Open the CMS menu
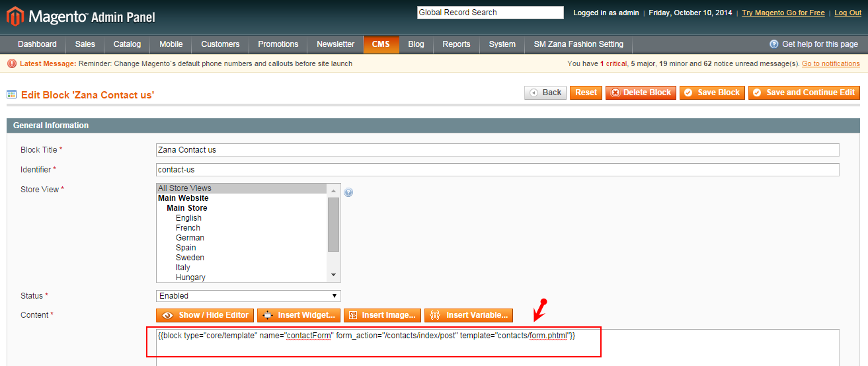This screenshot has height=366, width=868. [x=381, y=44]
